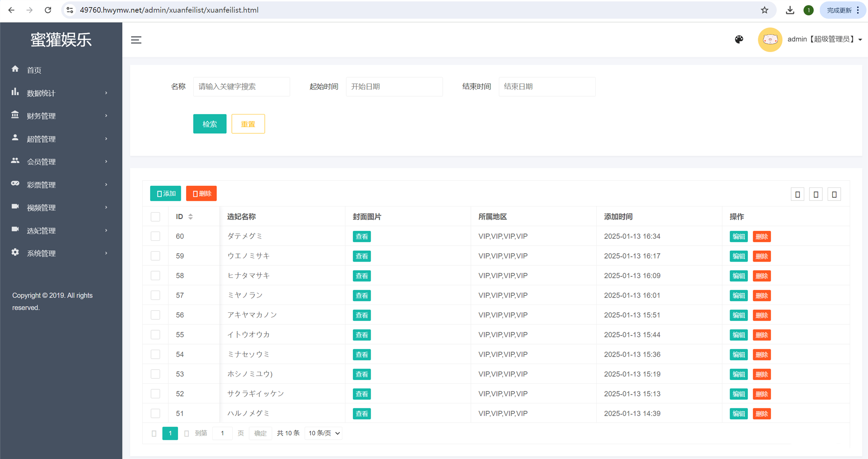The width and height of the screenshot is (868, 459).
Task: Click the first table toolbar icon above 操作 column
Action: tap(797, 194)
